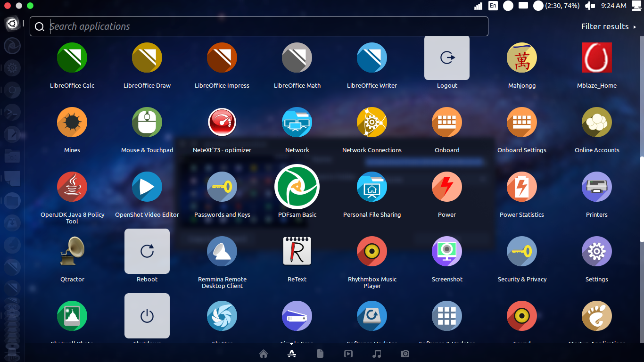The height and width of the screenshot is (362, 644).
Task: Open the Power settings icon
Action: [x=447, y=187]
